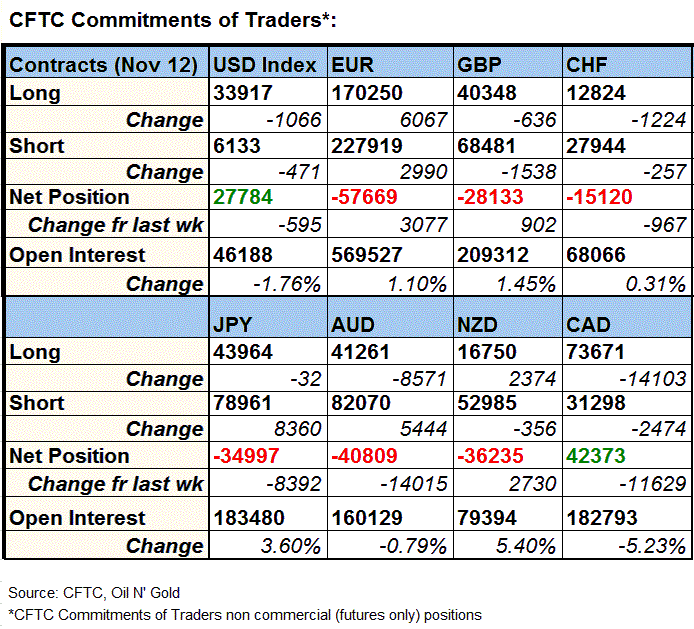Select the AUD column header
The height and width of the screenshot is (629, 694).
(x=354, y=324)
